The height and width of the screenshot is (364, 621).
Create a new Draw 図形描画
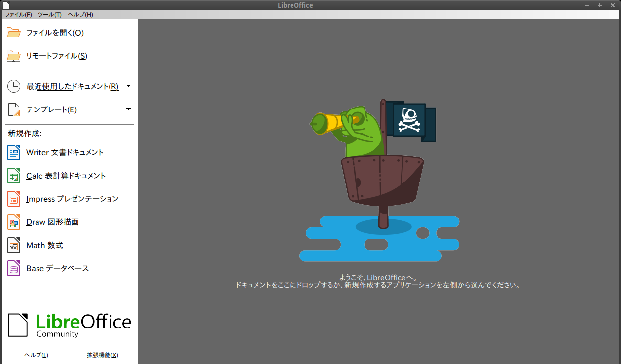click(x=52, y=222)
